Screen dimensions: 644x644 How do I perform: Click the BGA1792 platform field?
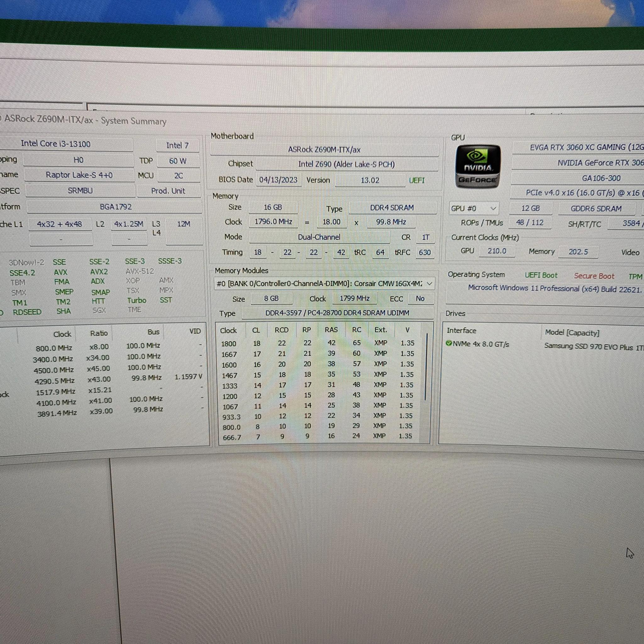115,207
